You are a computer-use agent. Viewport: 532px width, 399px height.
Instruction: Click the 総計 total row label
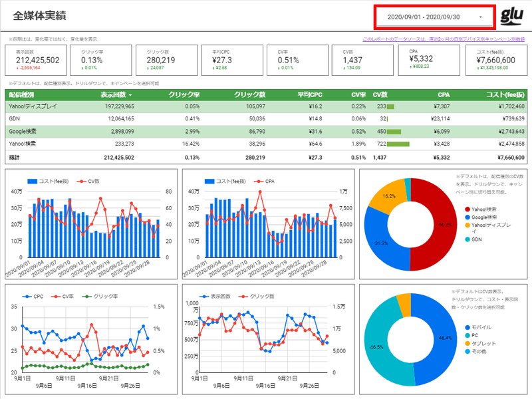[14, 158]
